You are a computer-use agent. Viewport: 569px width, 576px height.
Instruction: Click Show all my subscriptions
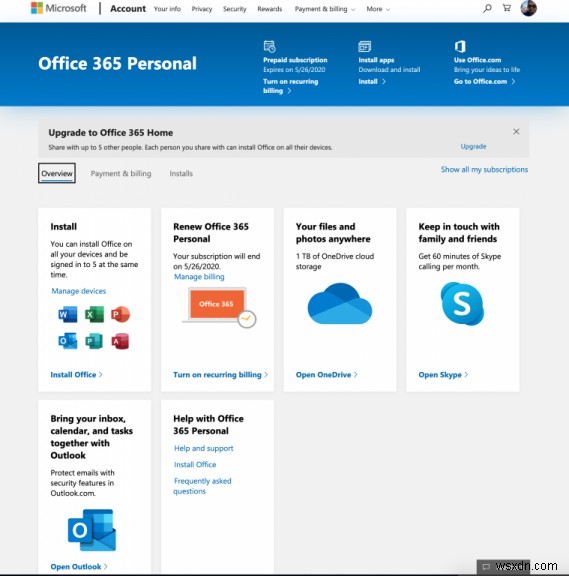(x=484, y=169)
